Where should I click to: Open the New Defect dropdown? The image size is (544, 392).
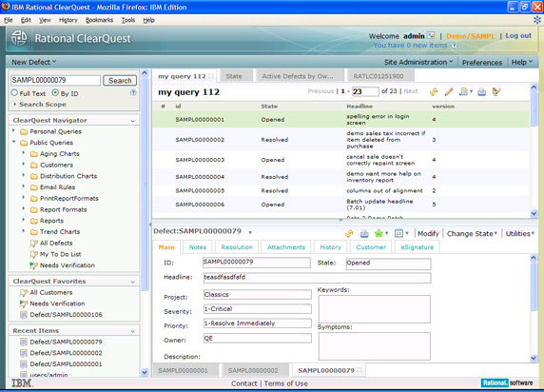(34, 62)
